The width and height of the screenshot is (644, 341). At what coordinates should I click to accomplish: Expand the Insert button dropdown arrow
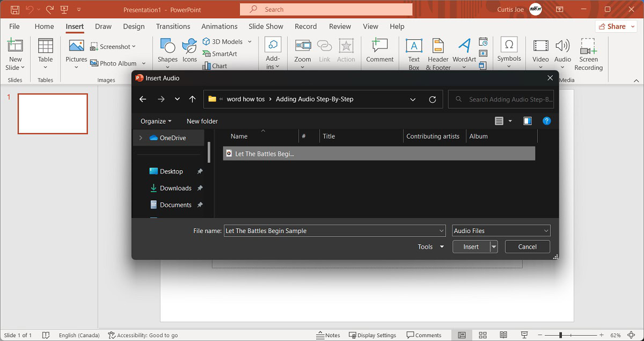pyautogui.click(x=494, y=247)
